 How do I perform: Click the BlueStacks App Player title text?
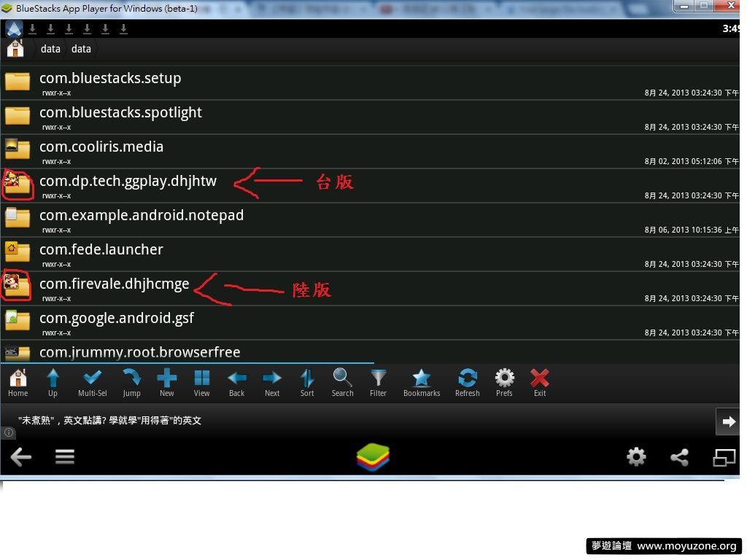pyautogui.click(x=107, y=8)
